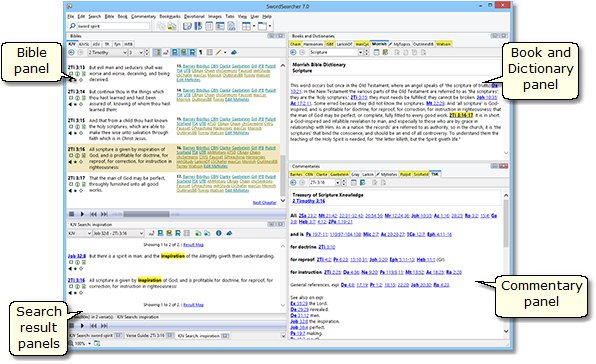The width and height of the screenshot is (596, 364).
Task: Switch to the ISBE dictionary tab
Action: (330, 44)
